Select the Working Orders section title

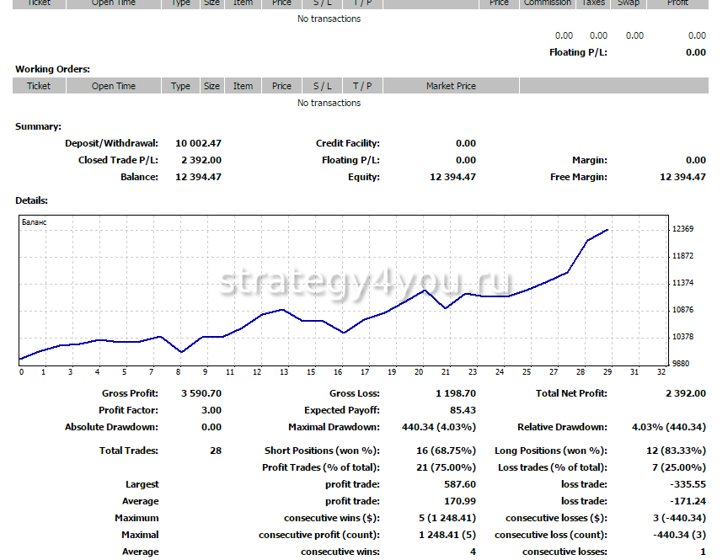[52, 69]
